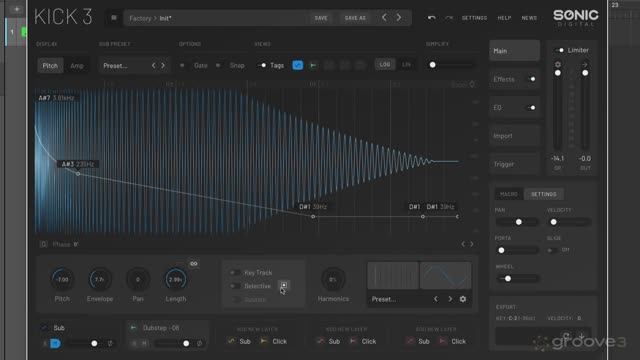Open the Trigger section
The width and height of the screenshot is (640, 360).
(514, 164)
